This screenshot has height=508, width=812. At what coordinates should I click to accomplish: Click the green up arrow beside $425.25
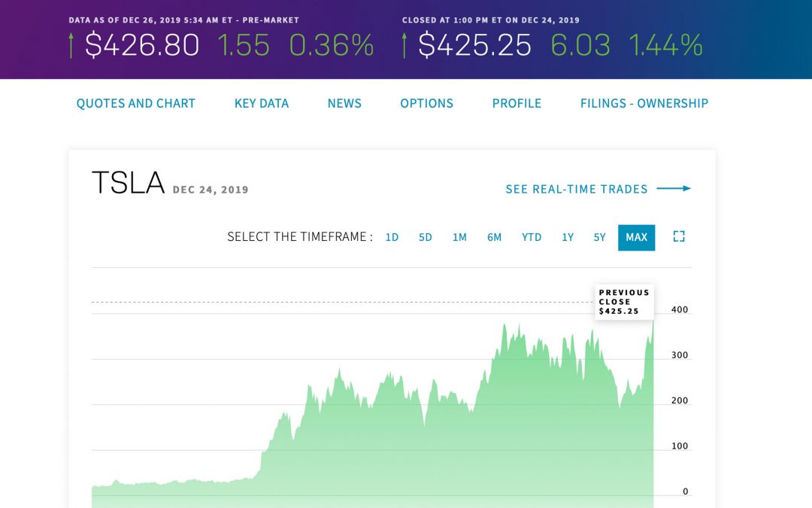[x=405, y=46]
